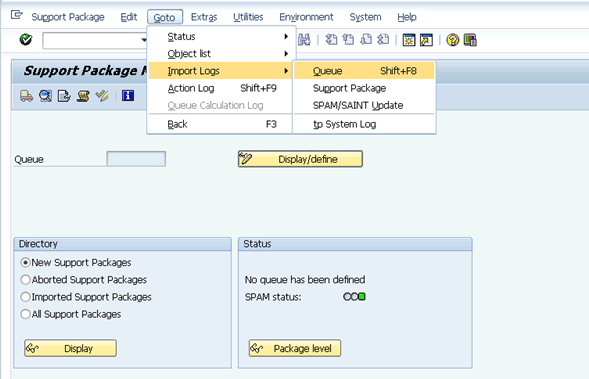Screen dimensions: 589x379
Task: Choose Support Package in Import Logs submenu
Action: (x=364, y=88)
